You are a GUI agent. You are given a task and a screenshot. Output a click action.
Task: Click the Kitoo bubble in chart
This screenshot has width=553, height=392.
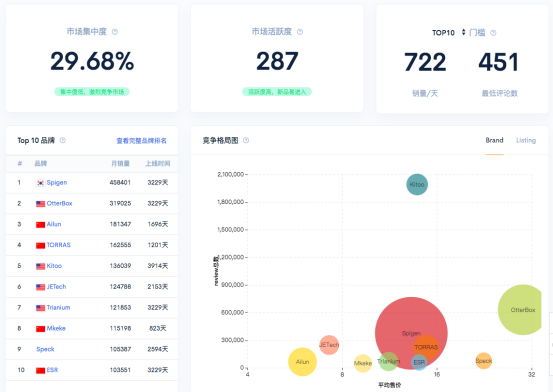pos(417,184)
